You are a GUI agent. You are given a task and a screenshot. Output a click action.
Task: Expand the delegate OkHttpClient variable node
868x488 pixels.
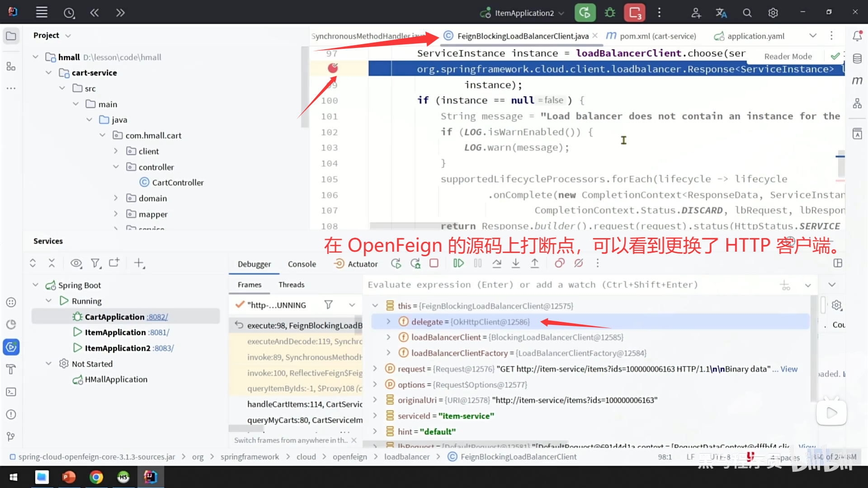388,322
